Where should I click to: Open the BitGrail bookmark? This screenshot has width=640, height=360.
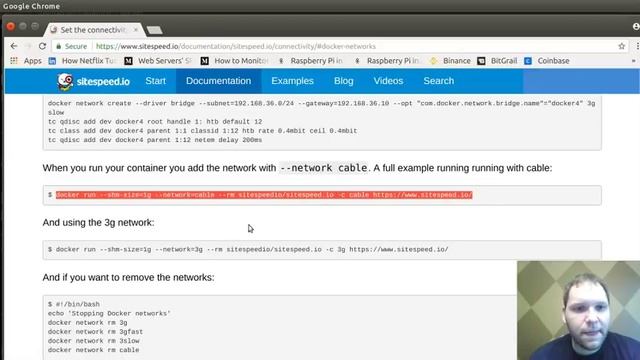(x=498, y=61)
